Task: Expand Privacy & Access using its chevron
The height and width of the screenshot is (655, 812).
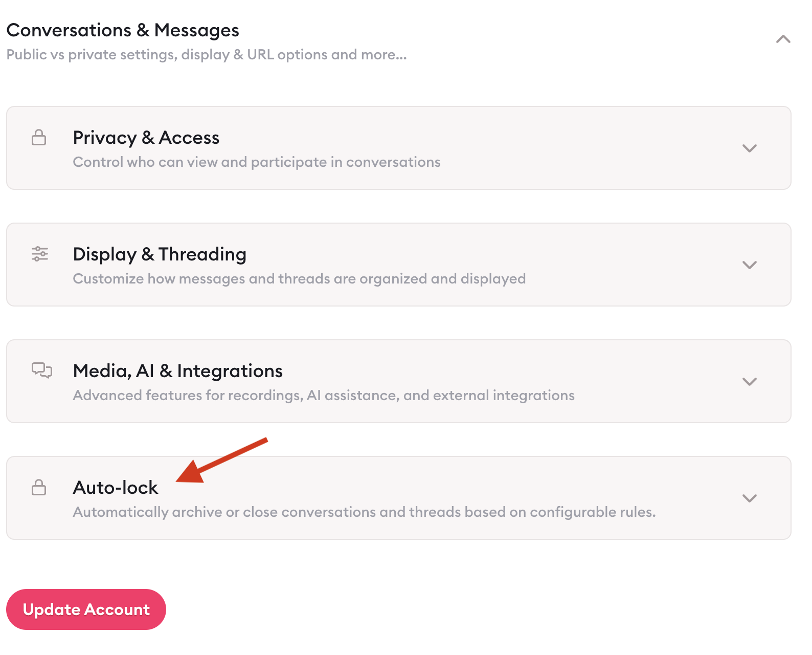Action: 749,148
